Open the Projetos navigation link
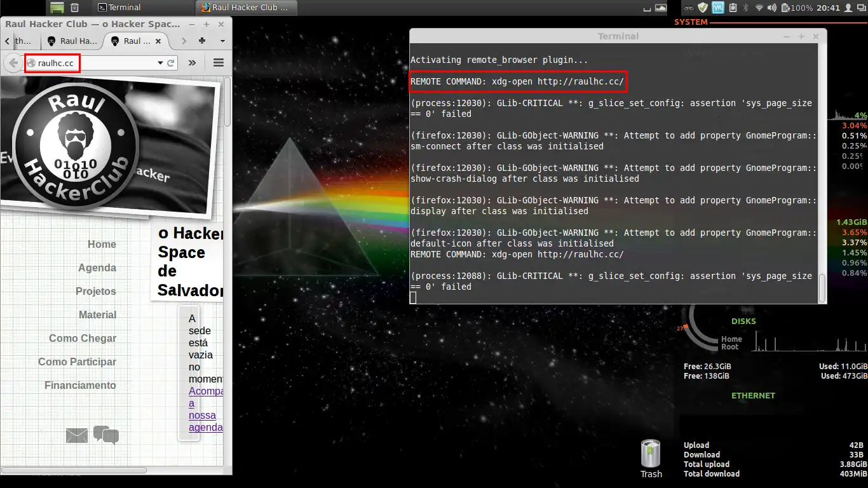 click(x=96, y=292)
